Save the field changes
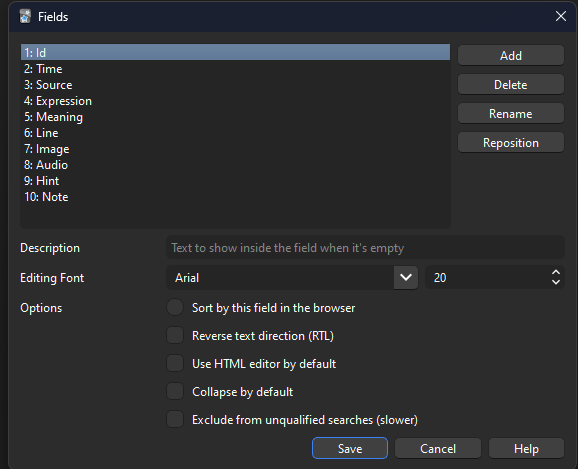Image resolution: width=578 pixels, height=469 pixels. pos(350,448)
